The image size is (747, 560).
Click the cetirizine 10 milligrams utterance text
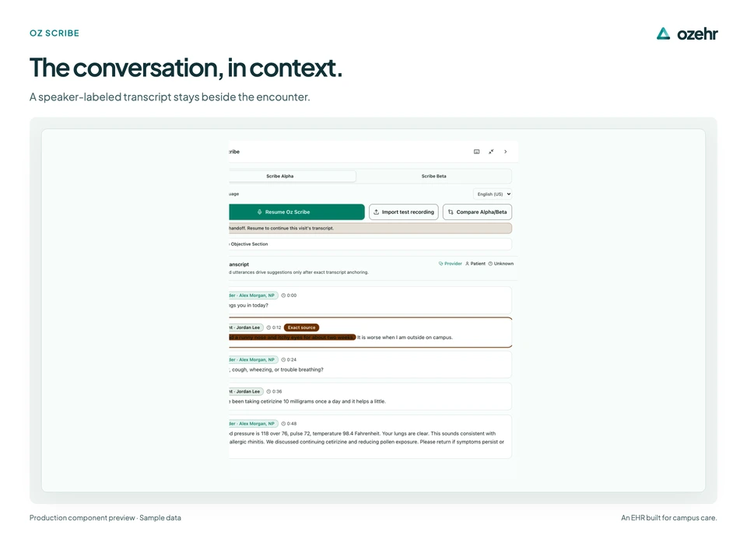click(x=308, y=401)
